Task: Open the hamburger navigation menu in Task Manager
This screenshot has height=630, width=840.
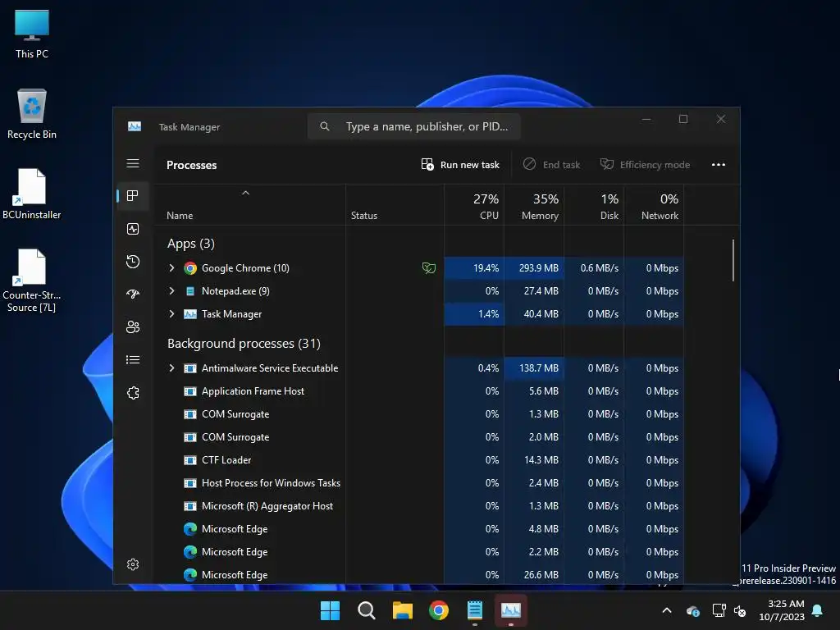Action: click(x=133, y=163)
